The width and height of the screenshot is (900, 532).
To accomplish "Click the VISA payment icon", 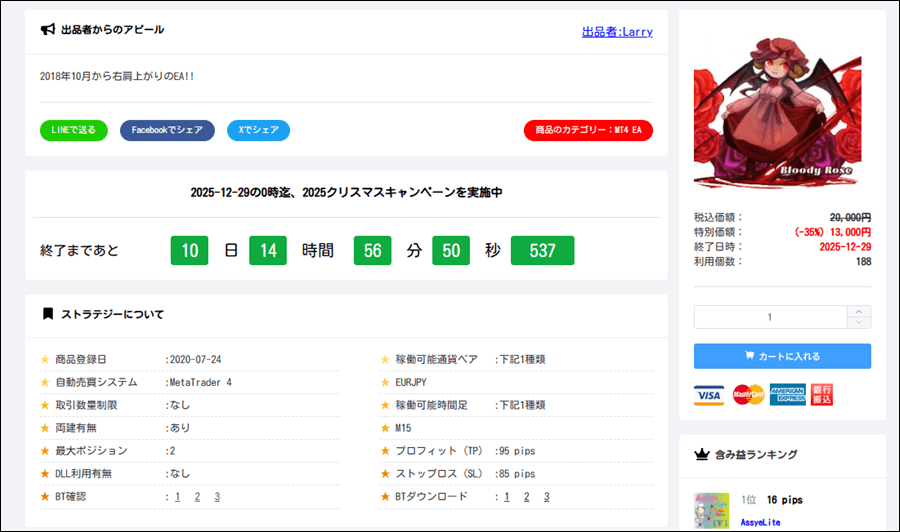I will click(708, 395).
